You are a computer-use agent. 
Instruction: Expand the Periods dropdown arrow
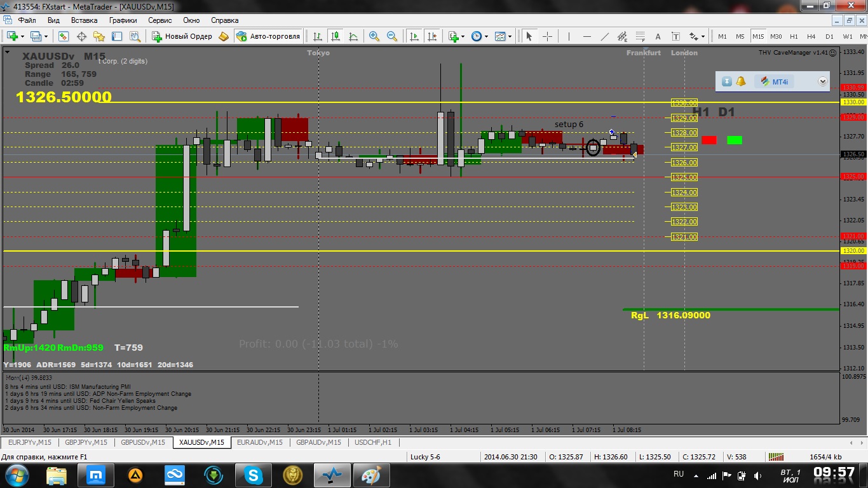(x=486, y=37)
